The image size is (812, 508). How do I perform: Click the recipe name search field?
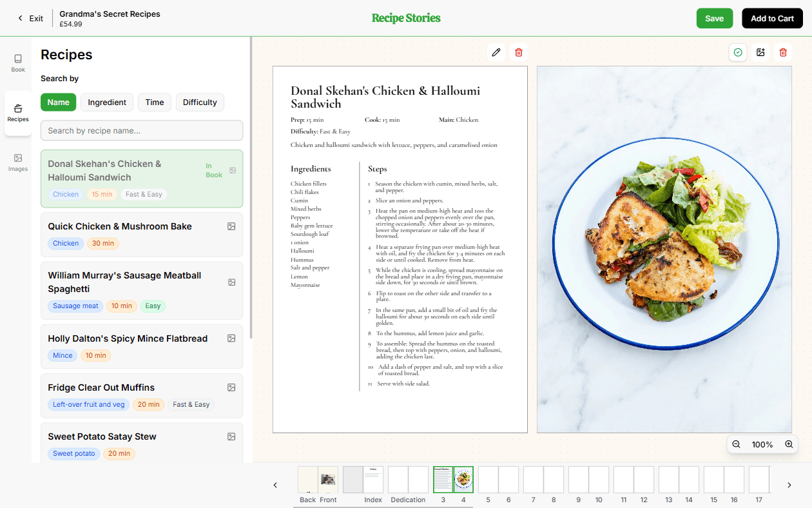coord(141,130)
